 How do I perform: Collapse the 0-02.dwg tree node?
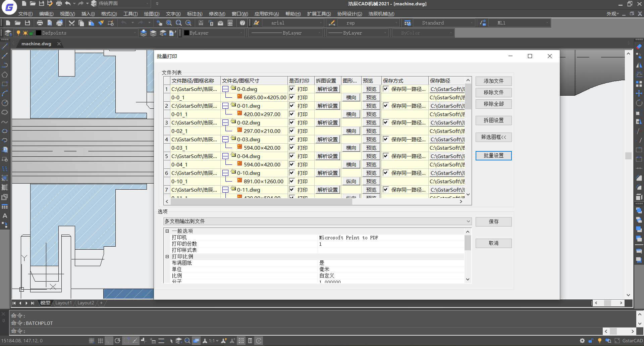(x=225, y=122)
